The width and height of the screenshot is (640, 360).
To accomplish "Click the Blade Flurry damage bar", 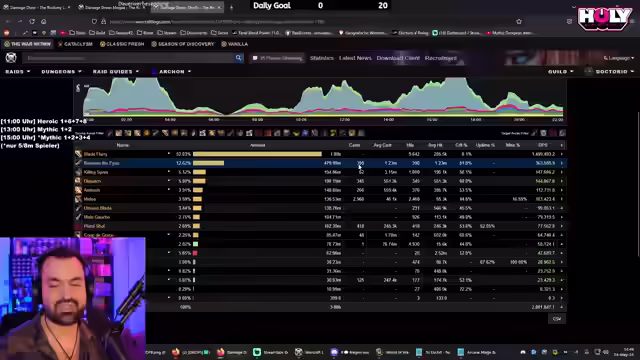I will click(257, 154).
